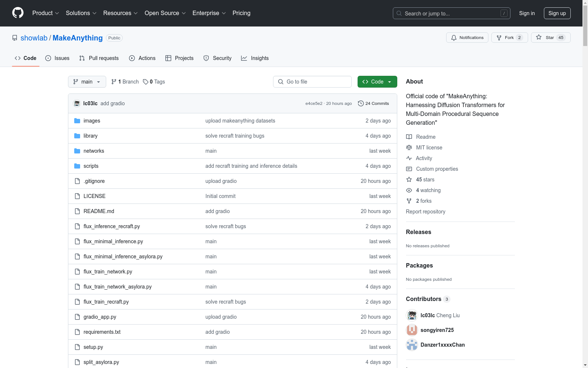Click the Search or jump to field
The width and height of the screenshot is (588, 368).
pyautogui.click(x=452, y=13)
